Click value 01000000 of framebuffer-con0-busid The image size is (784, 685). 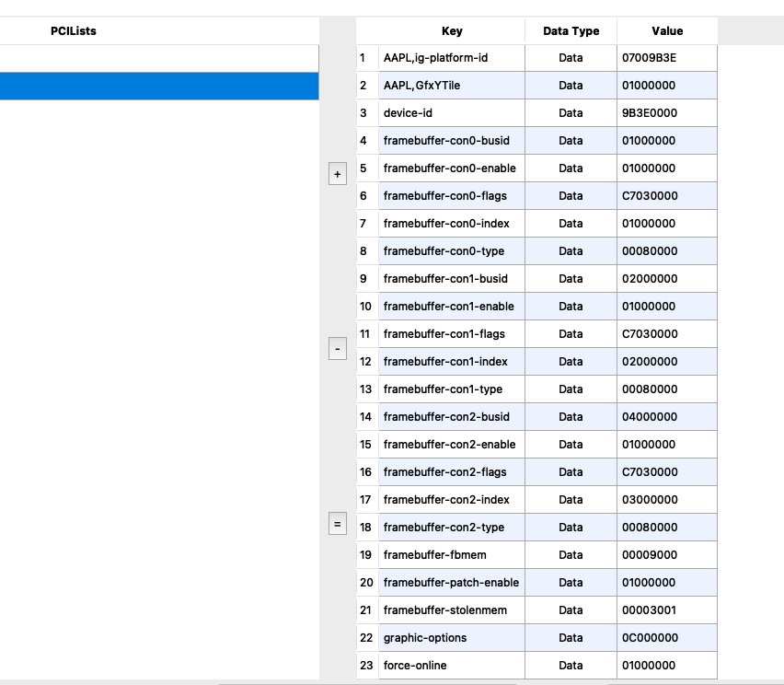[667, 141]
